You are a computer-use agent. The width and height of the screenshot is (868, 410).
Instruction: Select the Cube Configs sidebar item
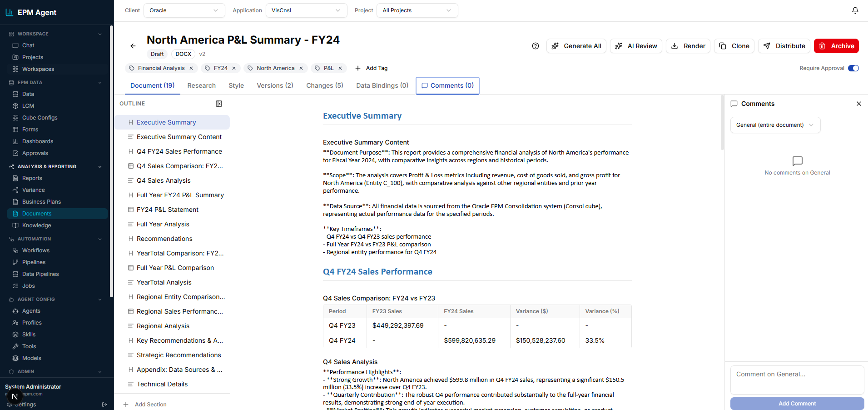[x=40, y=117]
